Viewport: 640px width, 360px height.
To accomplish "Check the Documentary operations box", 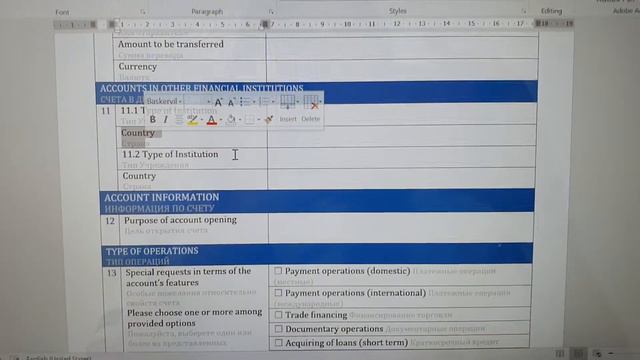I will pyautogui.click(x=278, y=329).
